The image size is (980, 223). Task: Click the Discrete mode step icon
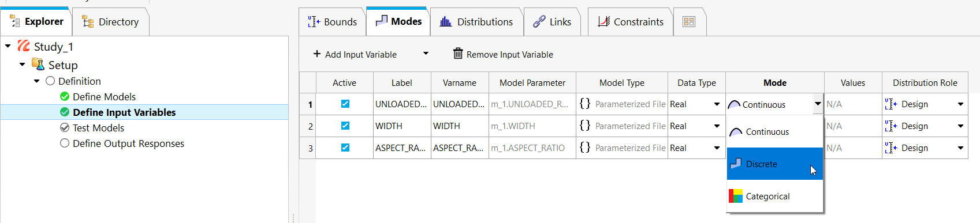pos(736,164)
